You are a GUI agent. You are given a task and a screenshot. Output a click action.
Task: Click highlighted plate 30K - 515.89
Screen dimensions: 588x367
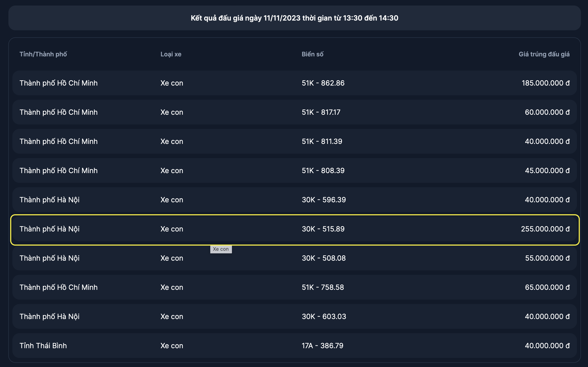[323, 229]
